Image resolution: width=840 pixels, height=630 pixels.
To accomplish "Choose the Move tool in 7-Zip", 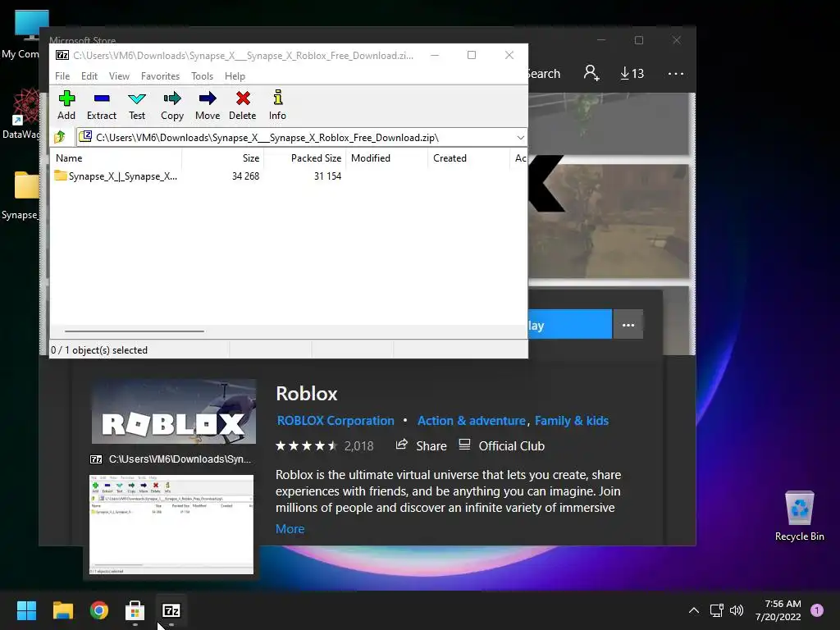I will 208,105.
